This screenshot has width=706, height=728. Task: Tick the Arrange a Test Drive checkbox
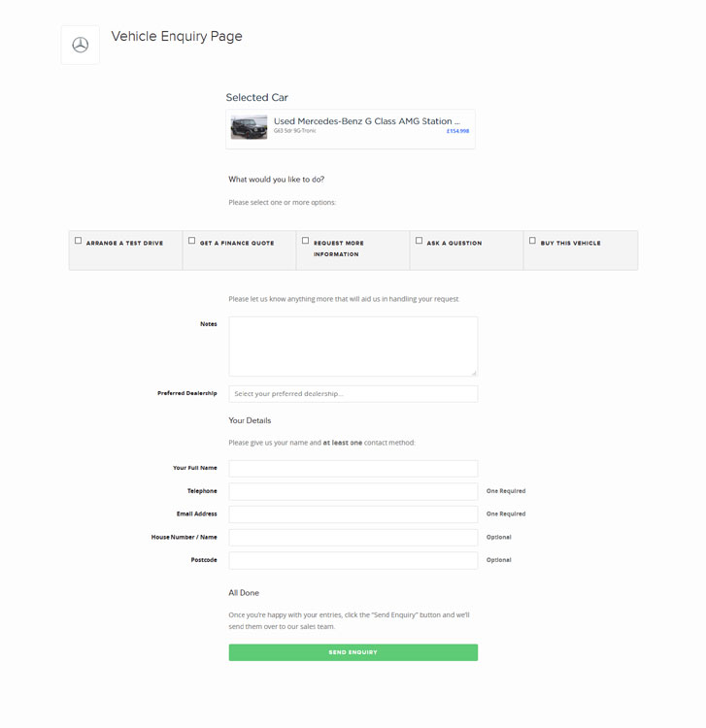[78, 241]
